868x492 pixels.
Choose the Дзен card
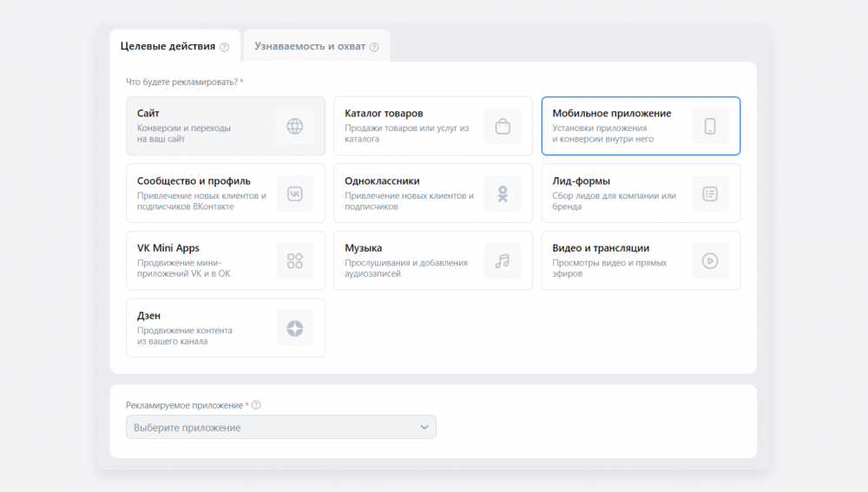[x=226, y=328]
